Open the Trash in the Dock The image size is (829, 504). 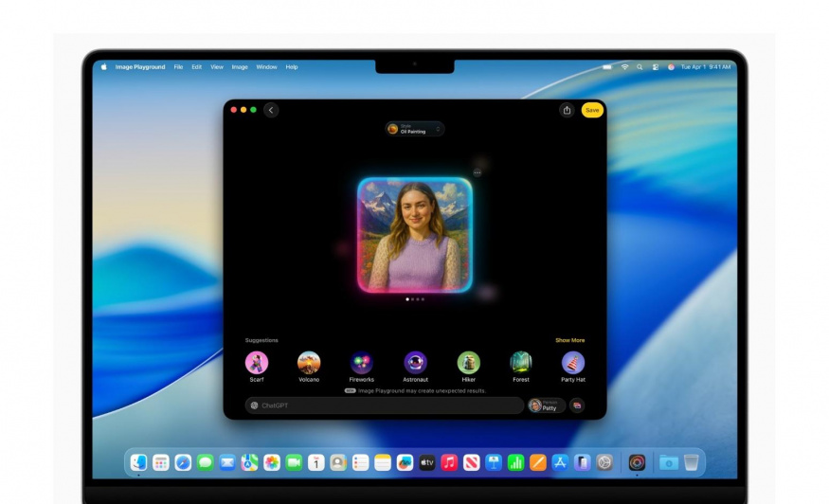click(x=691, y=462)
